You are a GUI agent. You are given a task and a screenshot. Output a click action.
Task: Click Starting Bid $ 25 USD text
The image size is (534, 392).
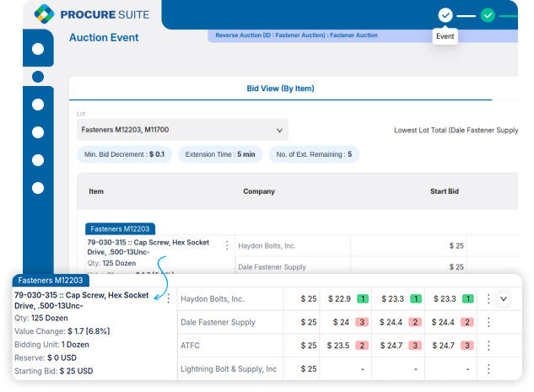pyautogui.click(x=53, y=371)
